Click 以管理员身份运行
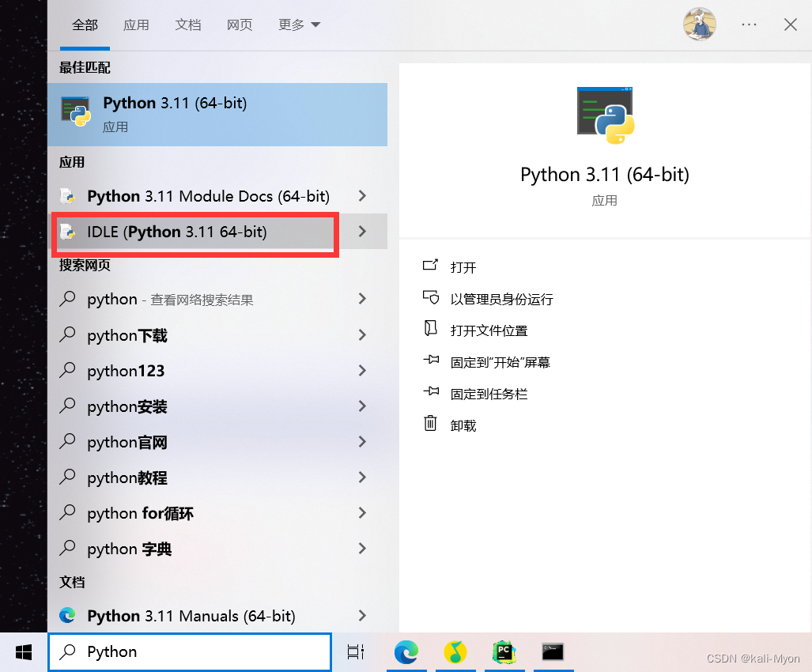The image size is (812, 672). (502, 300)
